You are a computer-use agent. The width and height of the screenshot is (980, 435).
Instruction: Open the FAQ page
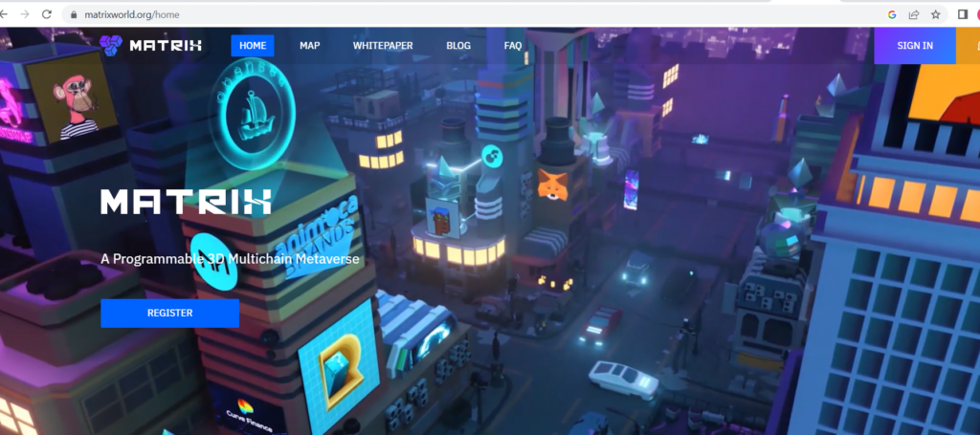513,45
